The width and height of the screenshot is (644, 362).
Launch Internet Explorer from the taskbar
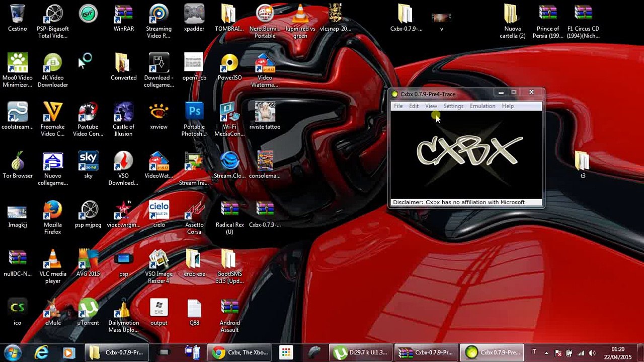(41, 352)
